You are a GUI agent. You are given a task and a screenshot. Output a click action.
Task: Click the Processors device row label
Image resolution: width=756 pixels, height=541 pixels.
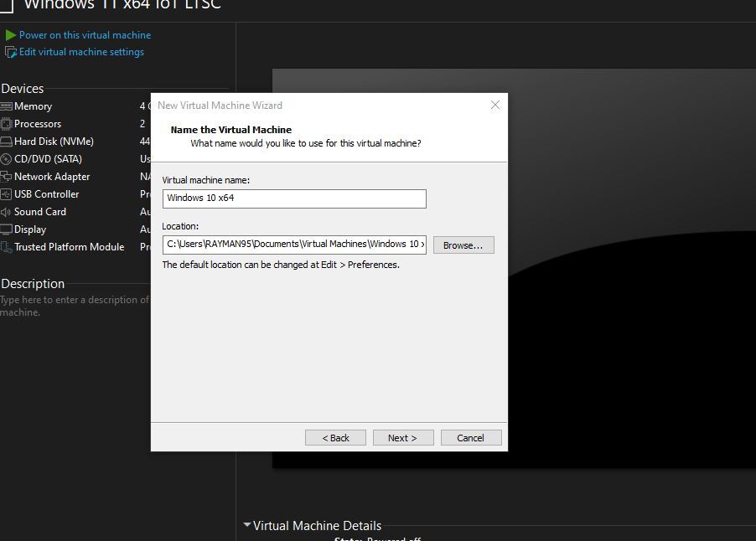coord(38,124)
